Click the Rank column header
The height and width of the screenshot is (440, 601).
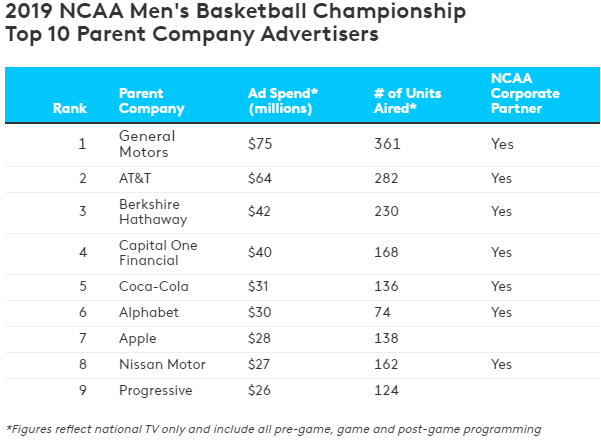pos(70,109)
